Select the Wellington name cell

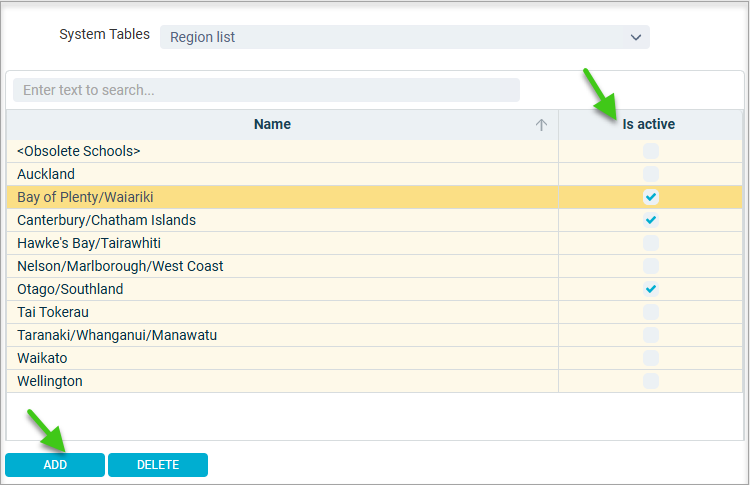point(282,381)
